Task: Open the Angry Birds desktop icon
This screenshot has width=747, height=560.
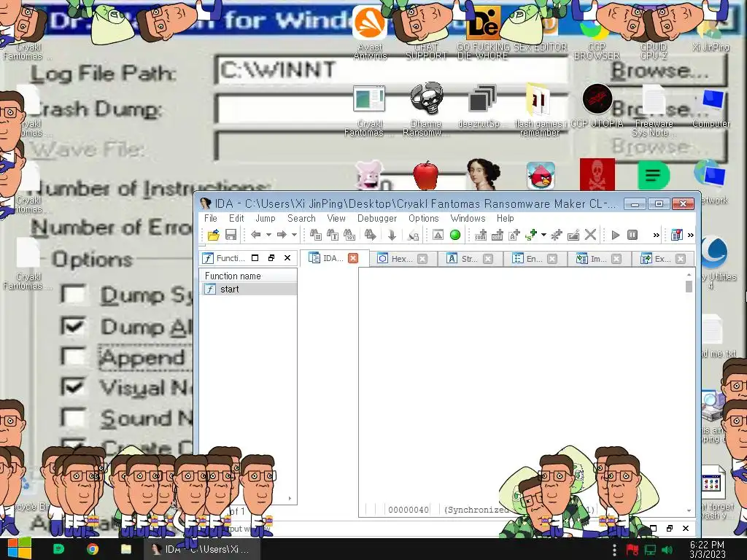Action: coord(541,175)
